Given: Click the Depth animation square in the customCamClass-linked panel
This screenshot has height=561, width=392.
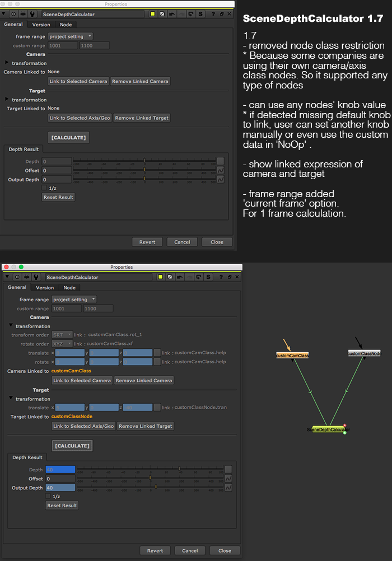Looking at the screenshot, I should click(228, 469).
